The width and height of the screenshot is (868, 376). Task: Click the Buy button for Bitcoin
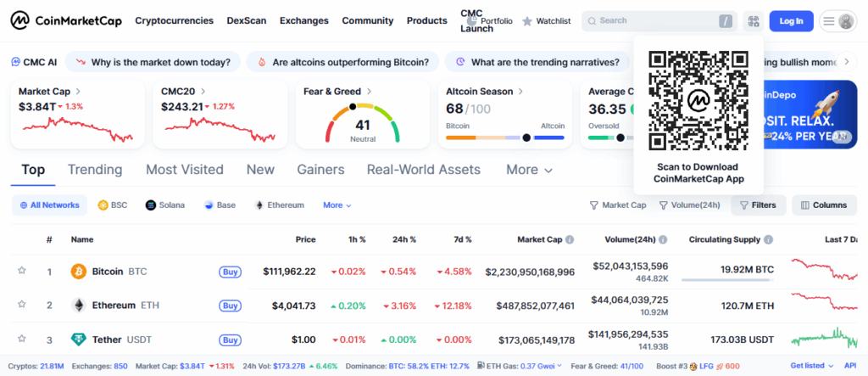(230, 272)
